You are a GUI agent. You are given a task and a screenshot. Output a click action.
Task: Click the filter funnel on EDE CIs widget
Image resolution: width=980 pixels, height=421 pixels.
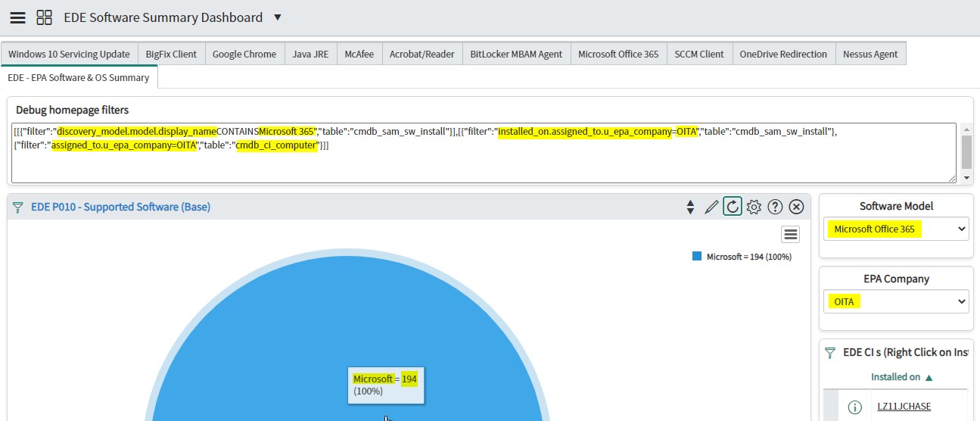[830, 353]
